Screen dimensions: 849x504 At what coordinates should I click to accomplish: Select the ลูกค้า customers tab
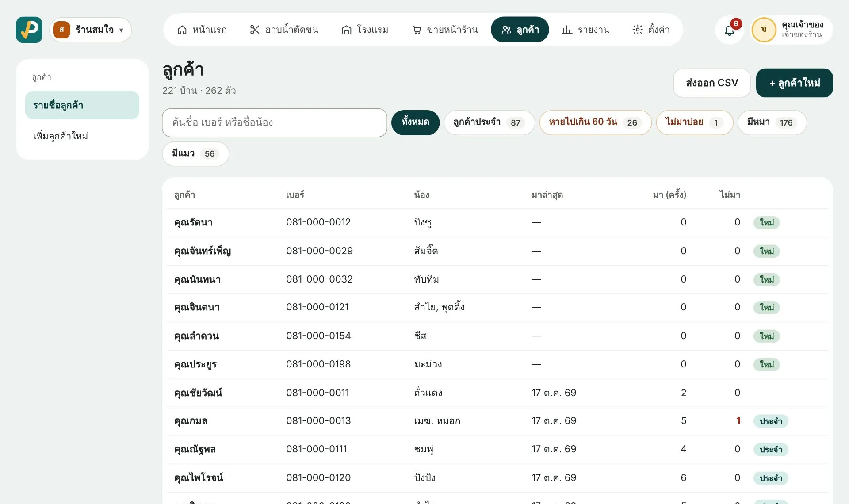point(520,30)
